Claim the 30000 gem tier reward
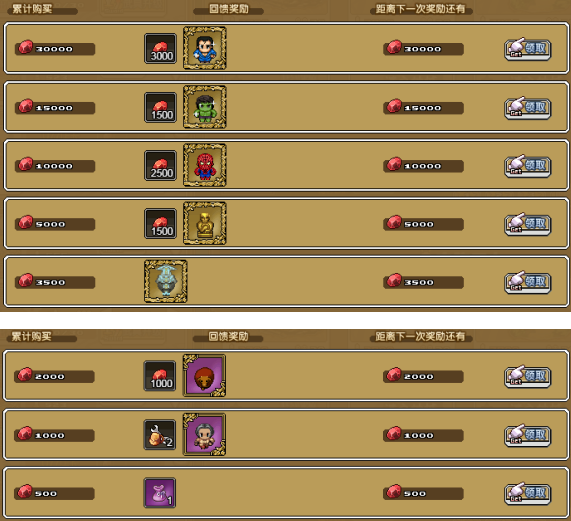The height and width of the screenshot is (521, 571). (528, 49)
